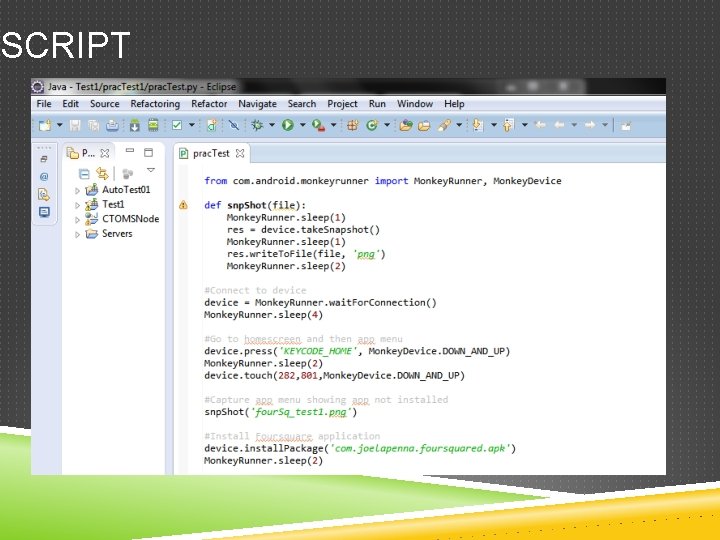This screenshot has height=540, width=720.
Task: Open the Project menu
Action: [x=342, y=104]
